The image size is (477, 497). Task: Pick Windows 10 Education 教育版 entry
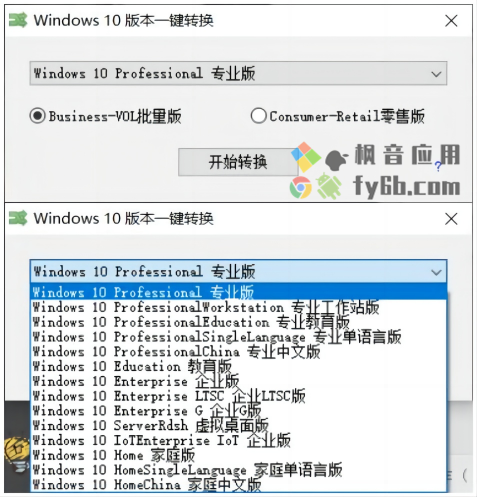click(x=238, y=366)
